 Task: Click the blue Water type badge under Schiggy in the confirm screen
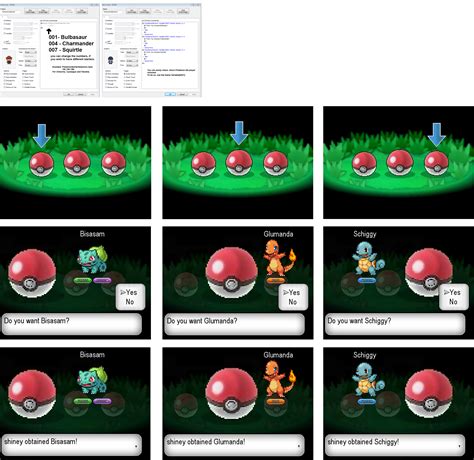click(367, 281)
